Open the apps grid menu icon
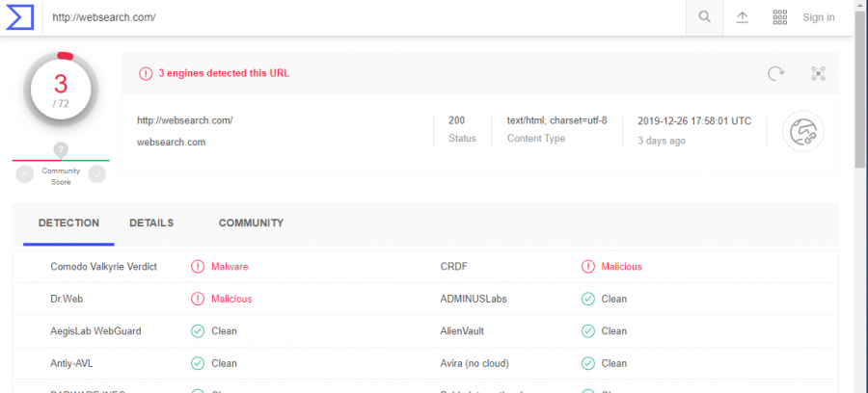Image resolution: width=868 pixels, height=393 pixels. pyautogui.click(x=779, y=17)
